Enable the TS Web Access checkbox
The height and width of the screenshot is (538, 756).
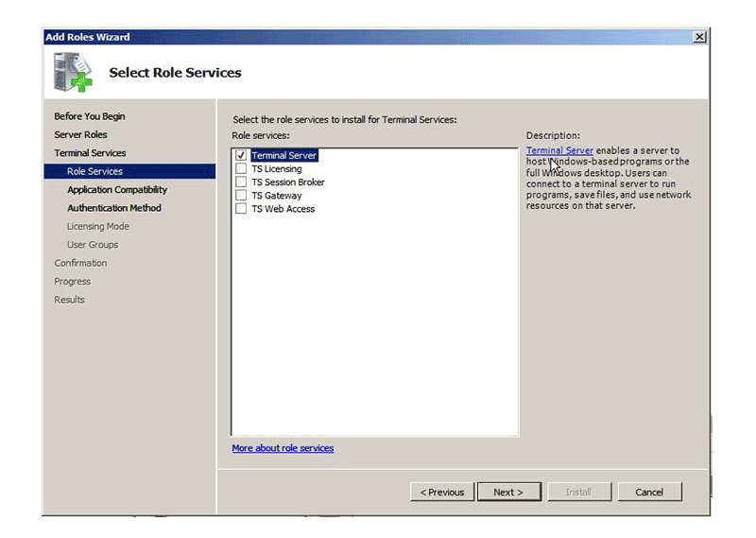241,208
